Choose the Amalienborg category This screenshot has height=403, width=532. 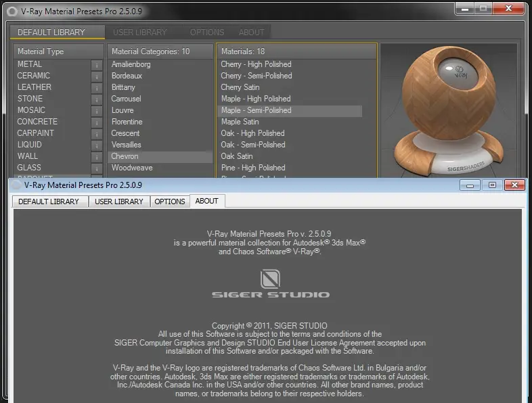[x=160, y=64]
